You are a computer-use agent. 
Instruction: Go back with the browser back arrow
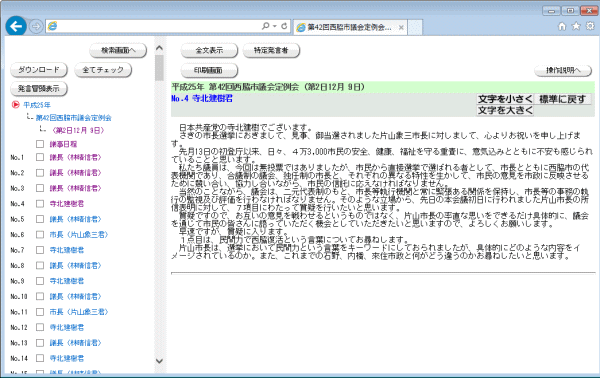pyautogui.click(x=16, y=26)
